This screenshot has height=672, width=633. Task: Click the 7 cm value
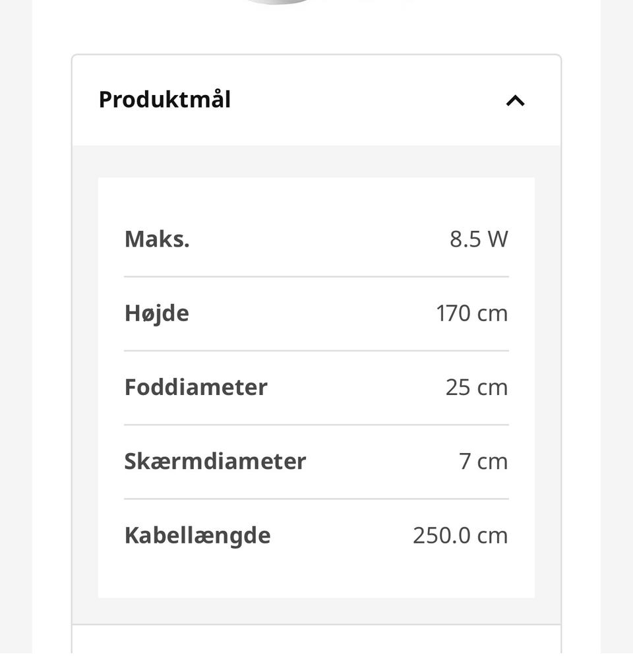coord(483,462)
